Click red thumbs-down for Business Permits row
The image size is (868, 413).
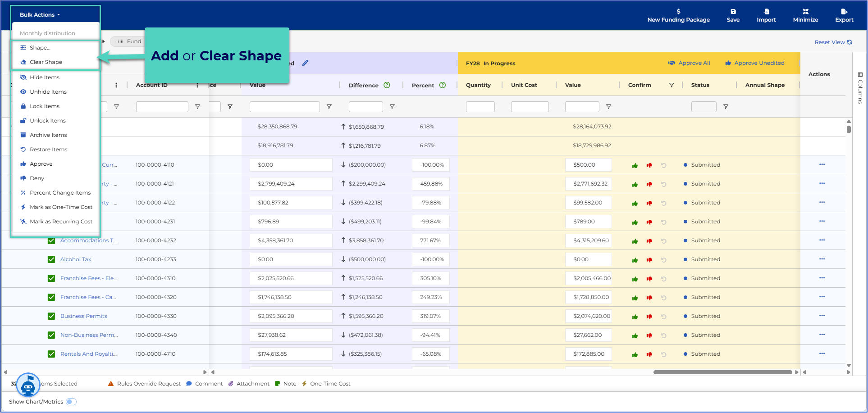click(649, 317)
